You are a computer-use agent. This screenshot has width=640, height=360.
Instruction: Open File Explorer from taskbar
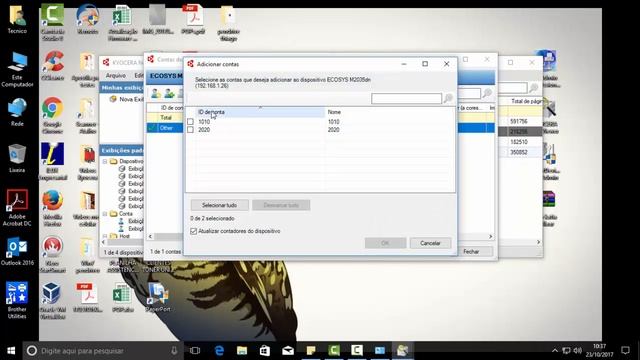pyautogui.click(x=242, y=351)
